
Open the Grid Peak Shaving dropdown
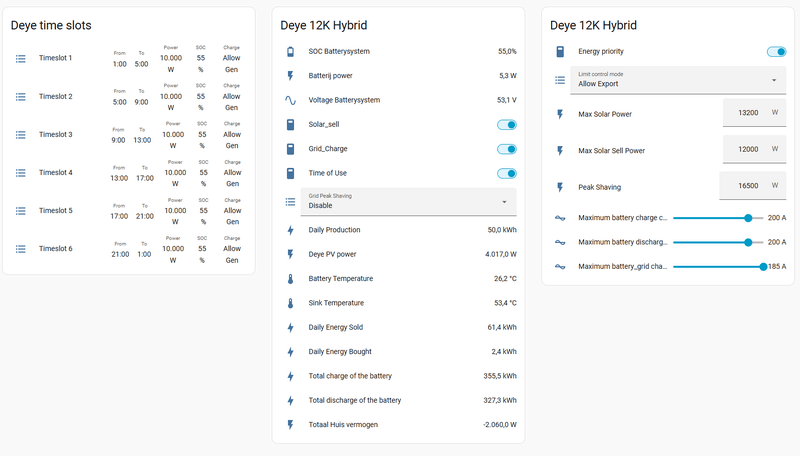tap(409, 202)
